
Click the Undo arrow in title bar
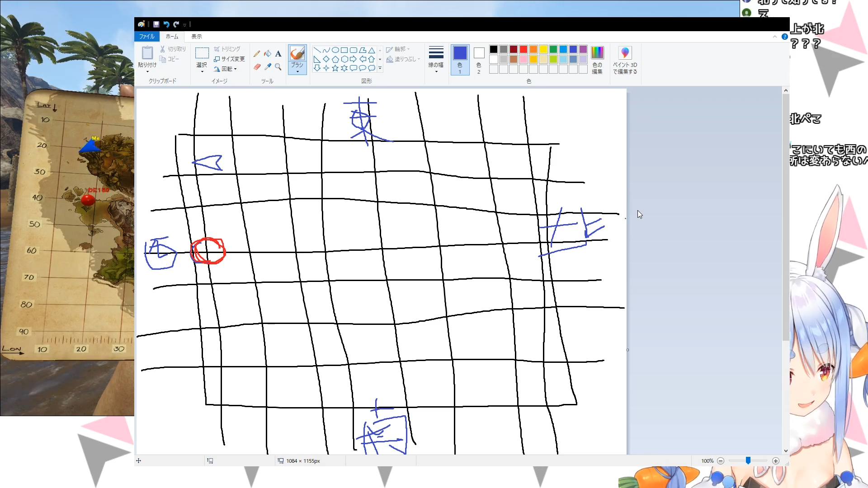tap(166, 24)
